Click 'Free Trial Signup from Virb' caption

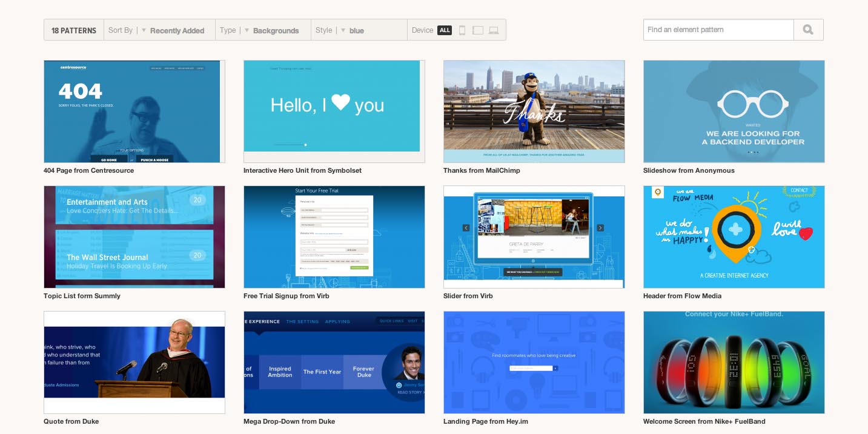coord(287,296)
